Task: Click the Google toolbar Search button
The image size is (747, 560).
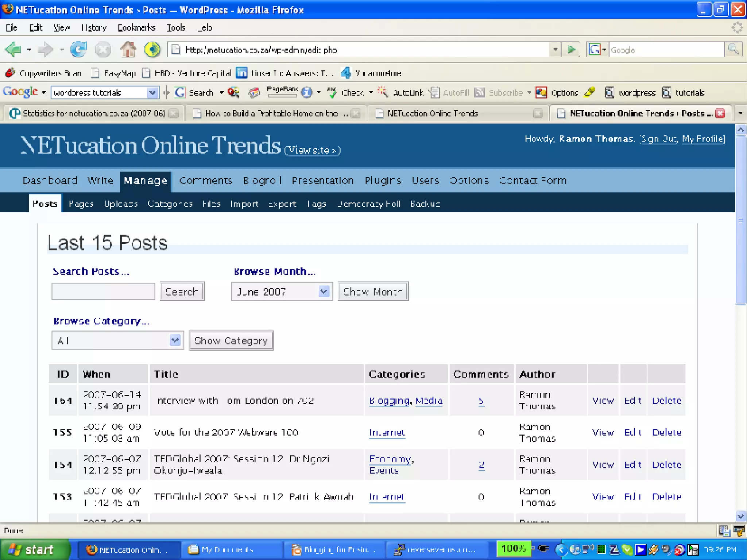Action: click(194, 93)
